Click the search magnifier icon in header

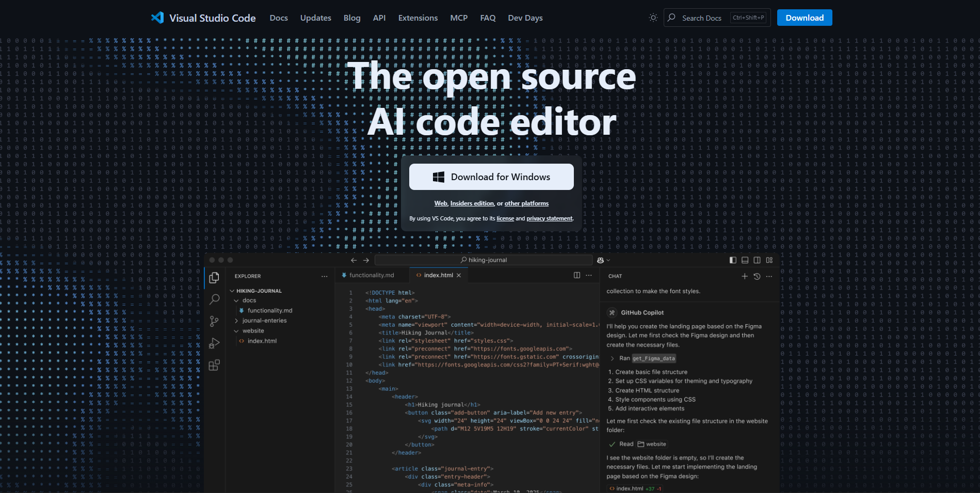tap(671, 18)
